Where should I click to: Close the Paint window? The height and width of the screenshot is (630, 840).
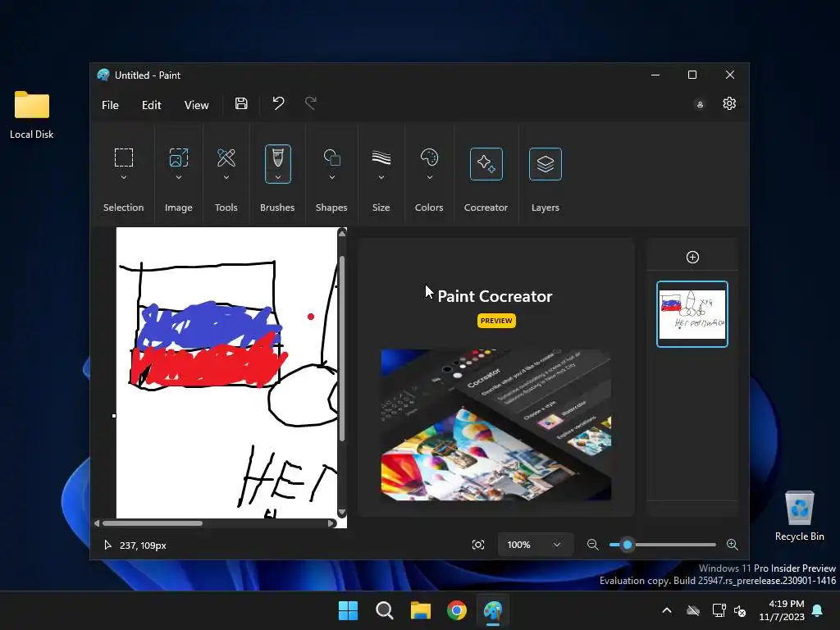pos(729,75)
